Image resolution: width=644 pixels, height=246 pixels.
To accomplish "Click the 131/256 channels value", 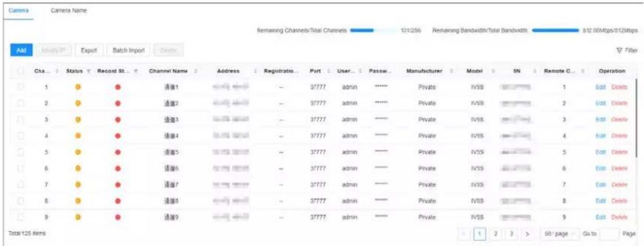I will pos(410,31).
